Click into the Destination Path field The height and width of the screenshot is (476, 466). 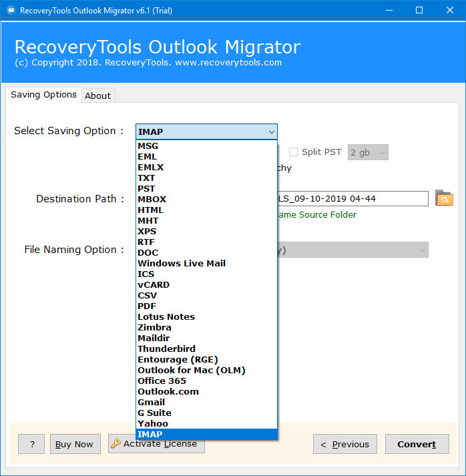point(353,198)
